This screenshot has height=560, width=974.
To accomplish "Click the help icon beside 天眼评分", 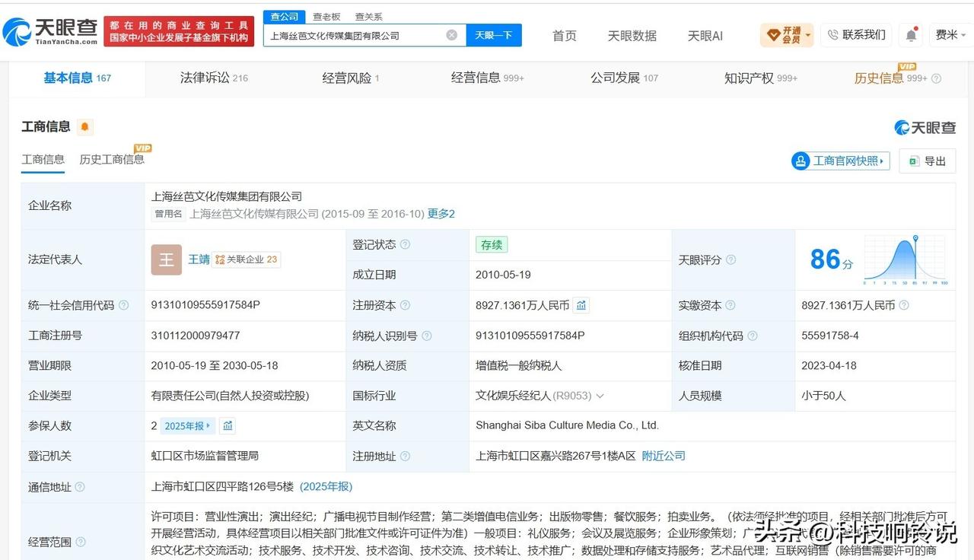I will pyautogui.click(x=730, y=259).
